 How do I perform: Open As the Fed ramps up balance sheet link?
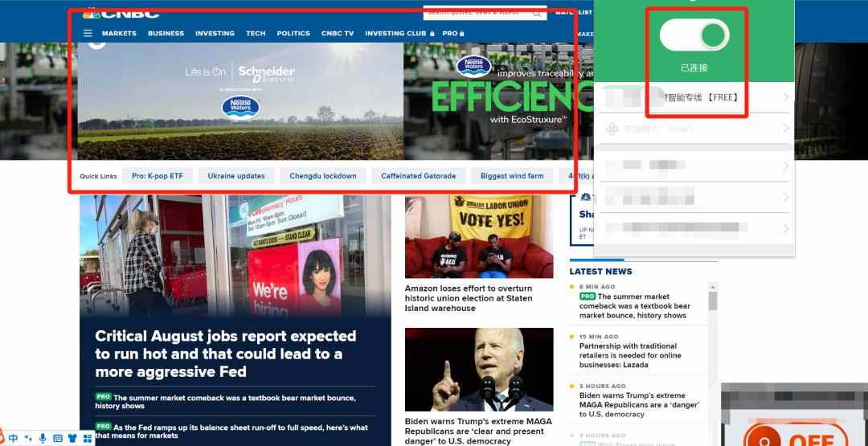click(x=231, y=431)
